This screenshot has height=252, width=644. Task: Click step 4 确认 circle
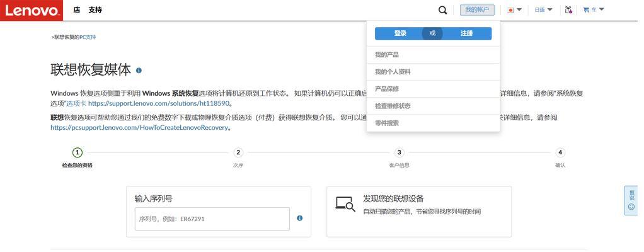click(560, 152)
